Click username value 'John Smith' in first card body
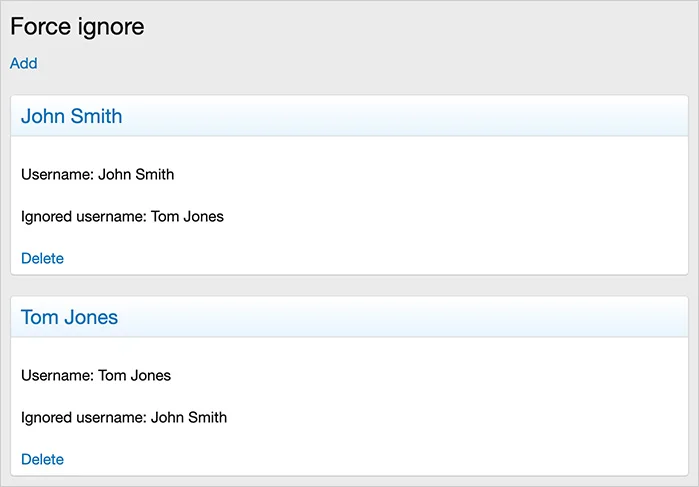 coord(136,174)
